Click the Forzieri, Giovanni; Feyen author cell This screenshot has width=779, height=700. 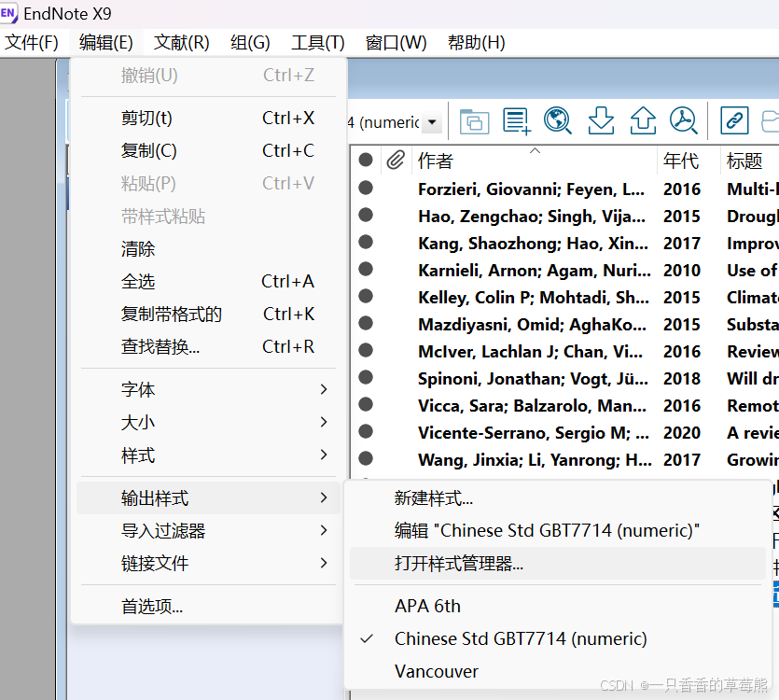531,189
